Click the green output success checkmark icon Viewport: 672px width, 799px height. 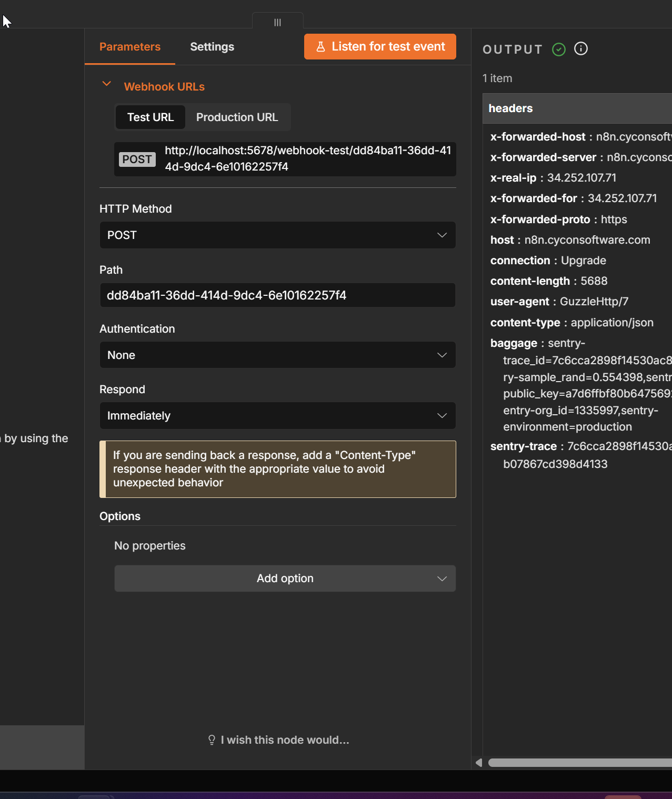coord(559,49)
